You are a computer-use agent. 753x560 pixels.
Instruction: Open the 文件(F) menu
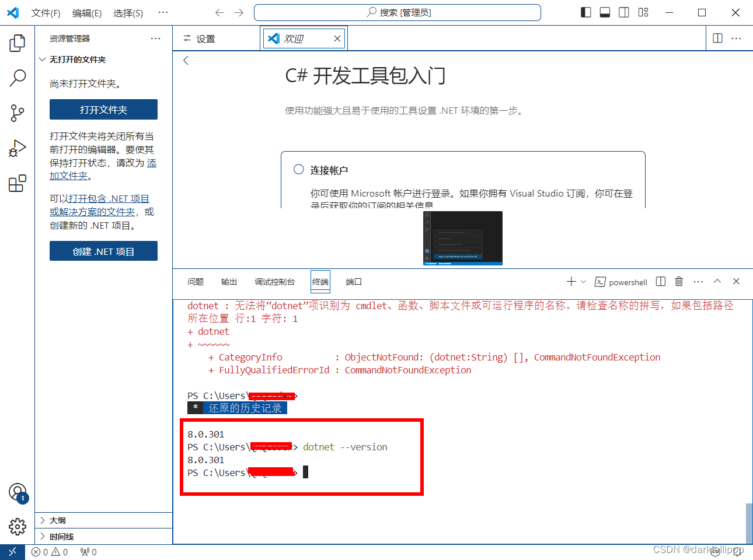tap(46, 12)
